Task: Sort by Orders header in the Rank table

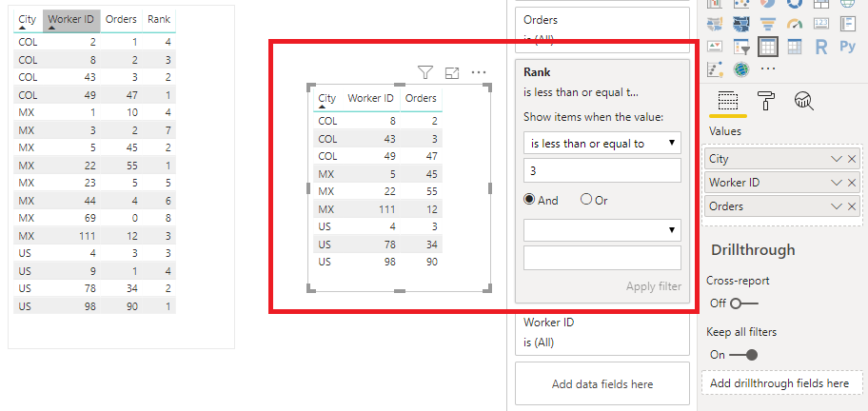Action: point(121,21)
